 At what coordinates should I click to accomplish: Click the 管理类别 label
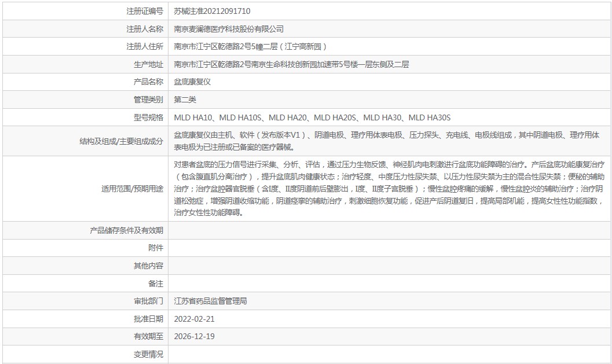coord(148,100)
